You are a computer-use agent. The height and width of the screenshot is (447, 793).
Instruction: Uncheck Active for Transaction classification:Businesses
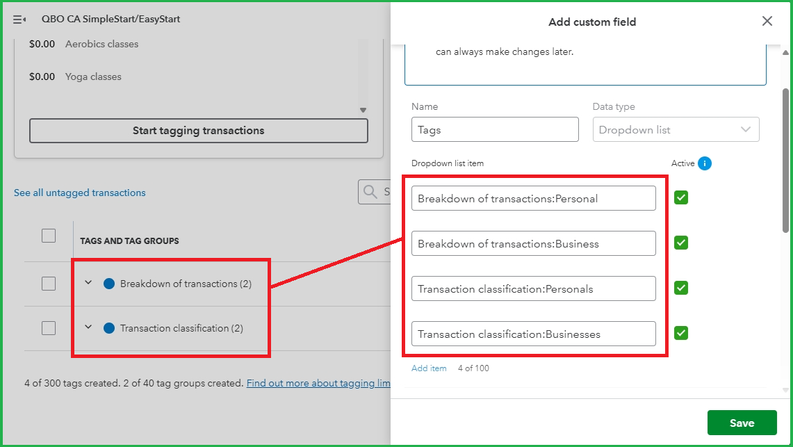681,333
